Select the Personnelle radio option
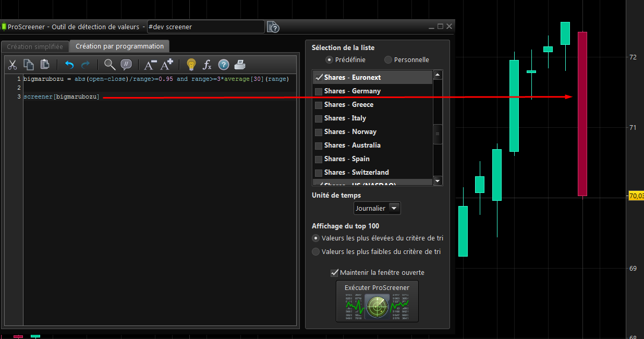 [388, 60]
